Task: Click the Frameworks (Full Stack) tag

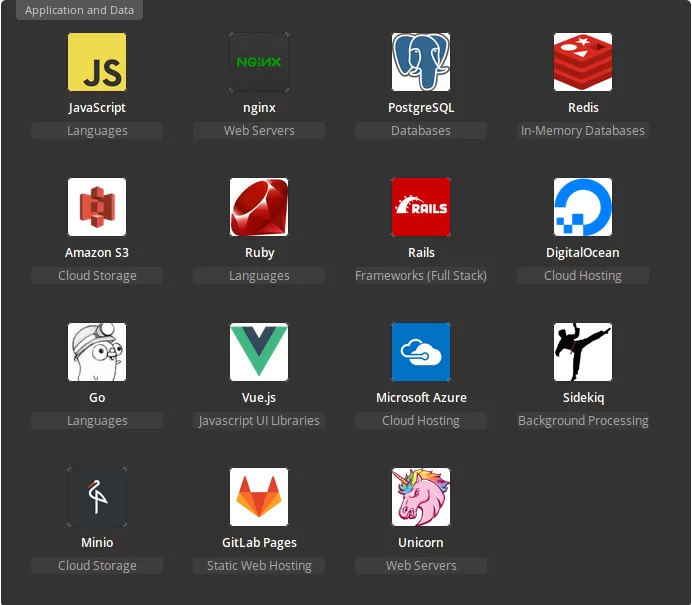Action: coord(421,276)
